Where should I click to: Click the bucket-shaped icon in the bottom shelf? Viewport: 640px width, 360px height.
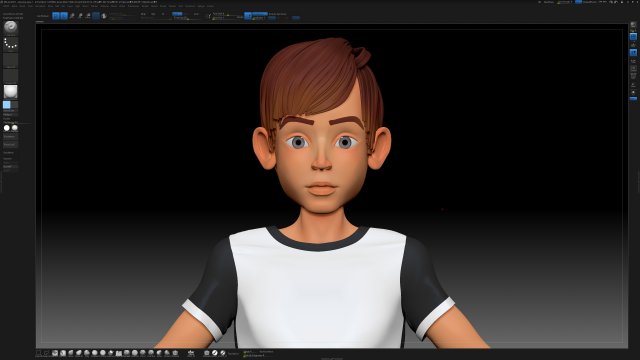coord(207,353)
